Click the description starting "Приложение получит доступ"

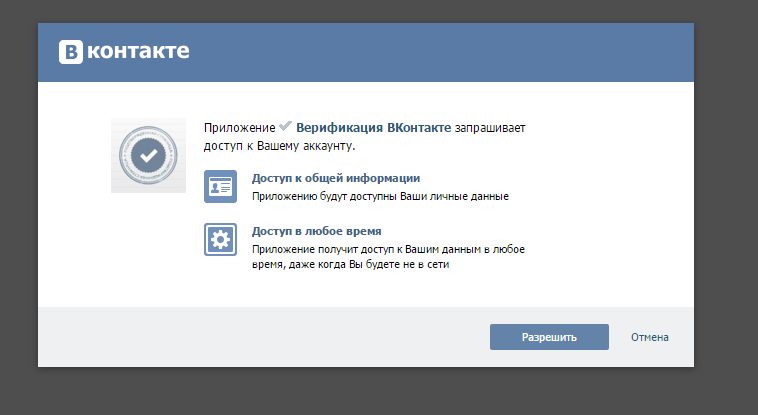[x=389, y=249]
